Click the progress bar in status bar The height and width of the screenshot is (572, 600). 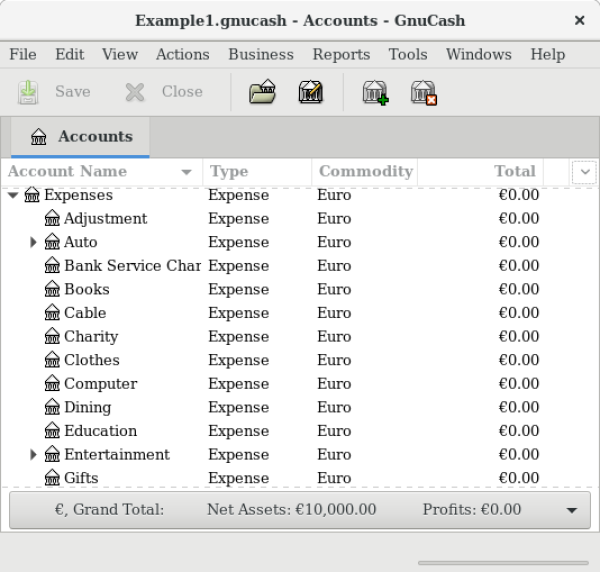coord(502,562)
